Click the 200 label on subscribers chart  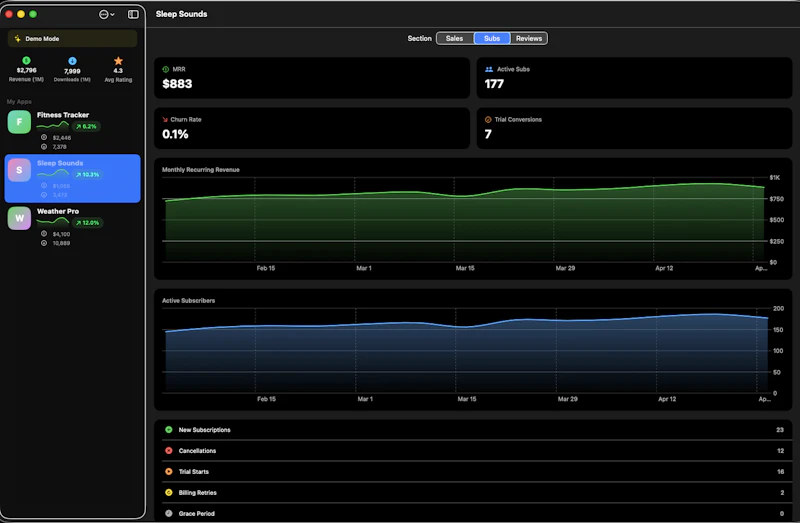(778, 309)
